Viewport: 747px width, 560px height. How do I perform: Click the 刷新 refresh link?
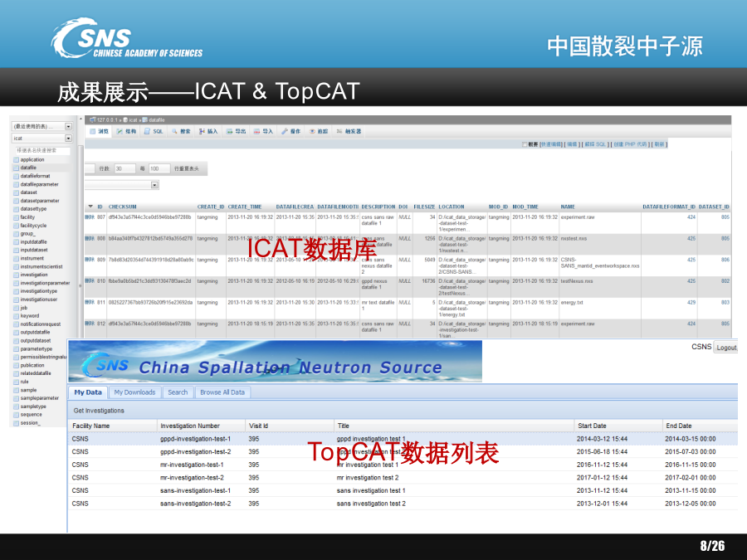[x=659, y=144]
